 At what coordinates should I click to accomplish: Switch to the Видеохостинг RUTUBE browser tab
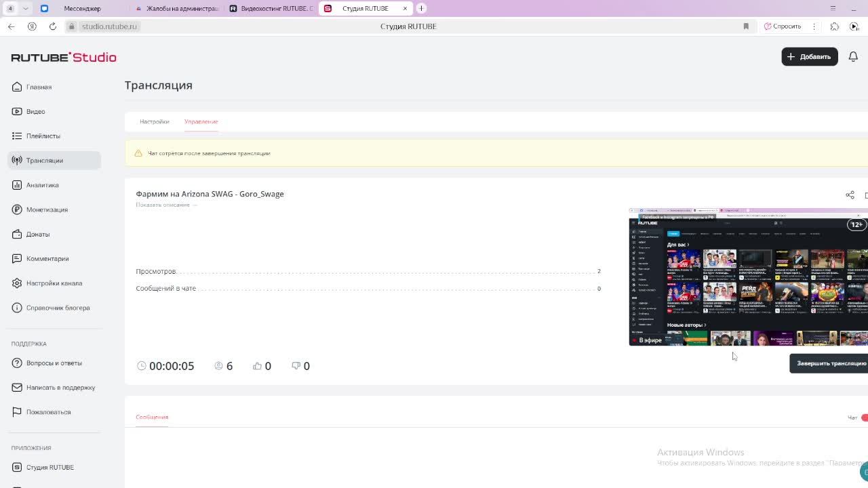pyautogui.click(x=271, y=8)
